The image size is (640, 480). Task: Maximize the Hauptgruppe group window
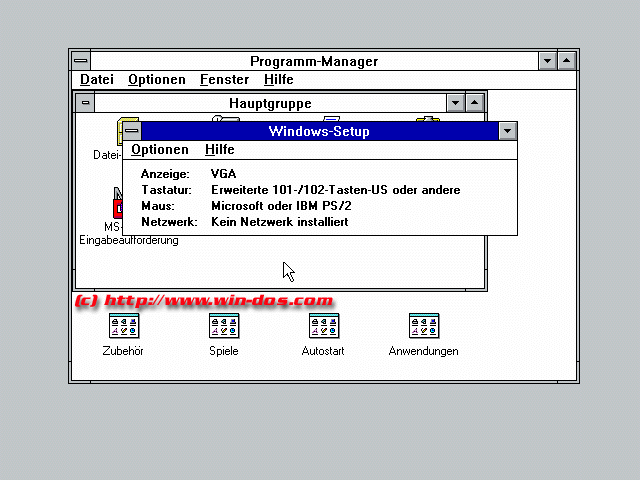pos(475,103)
